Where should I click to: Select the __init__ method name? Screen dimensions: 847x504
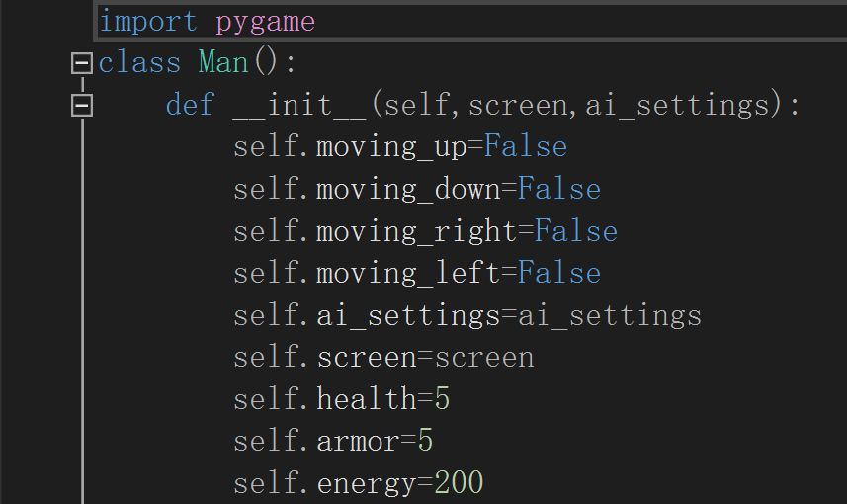tap(299, 105)
